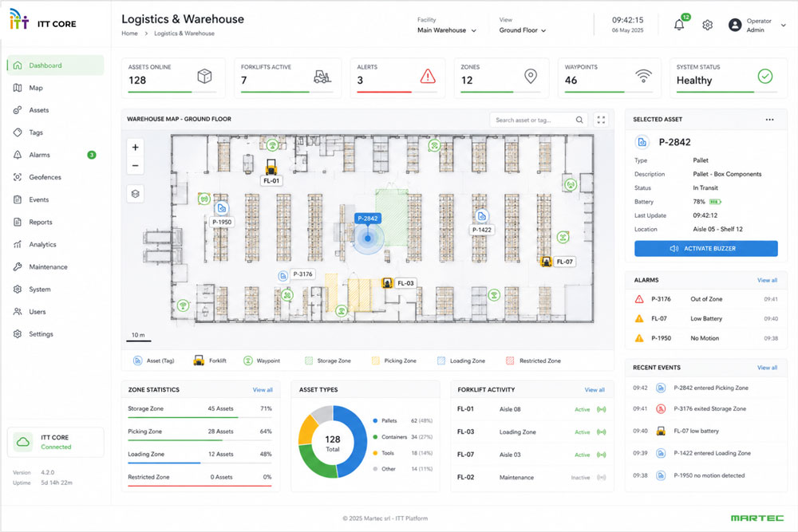Select asset tag P-1950 on the map
The image size is (798, 532).
(221, 208)
